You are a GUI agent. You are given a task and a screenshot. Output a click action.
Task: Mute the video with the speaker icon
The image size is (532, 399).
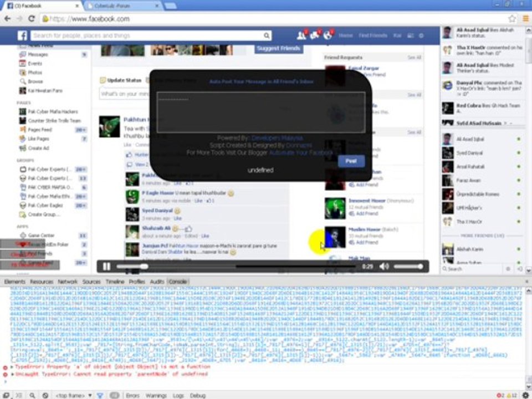[x=384, y=267]
